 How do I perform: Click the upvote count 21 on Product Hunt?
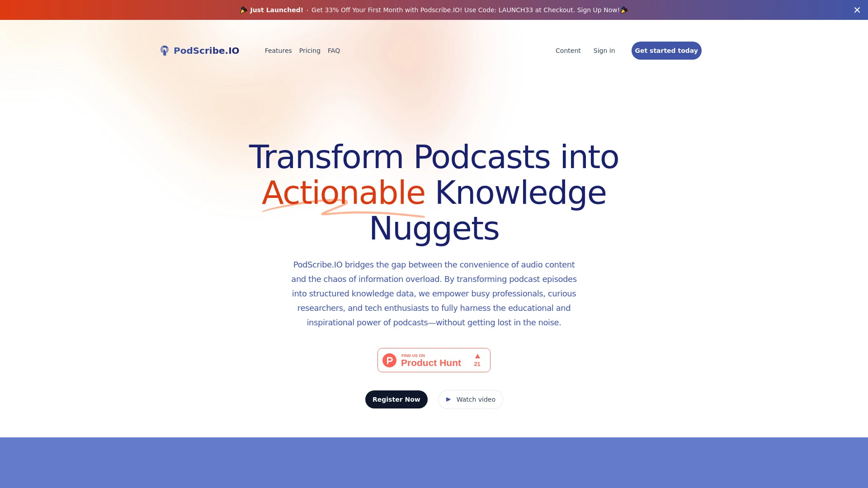point(477,364)
